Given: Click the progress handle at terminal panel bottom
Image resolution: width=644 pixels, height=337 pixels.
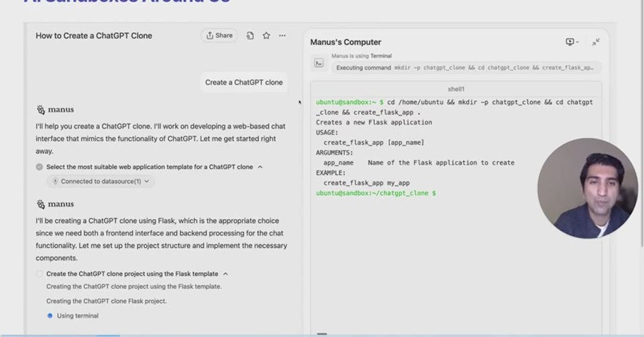Looking at the screenshot, I should point(322,334).
